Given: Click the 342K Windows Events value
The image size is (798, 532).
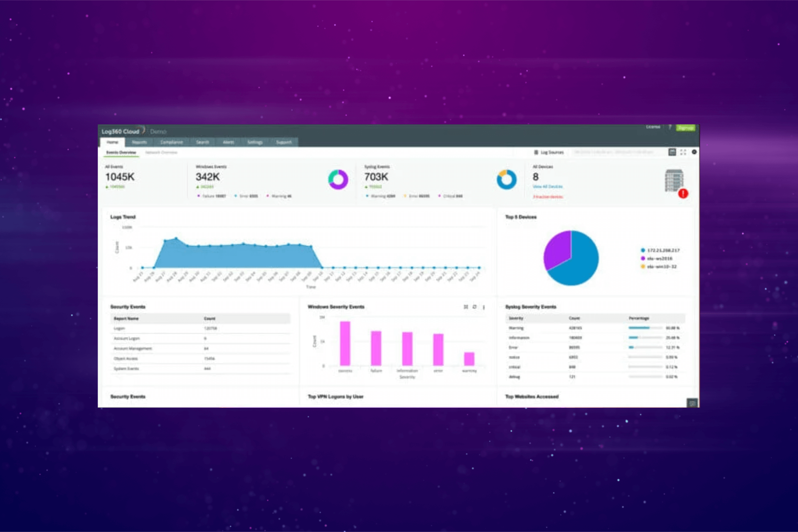Looking at the screenshot, I should click(x=207, y=177).
